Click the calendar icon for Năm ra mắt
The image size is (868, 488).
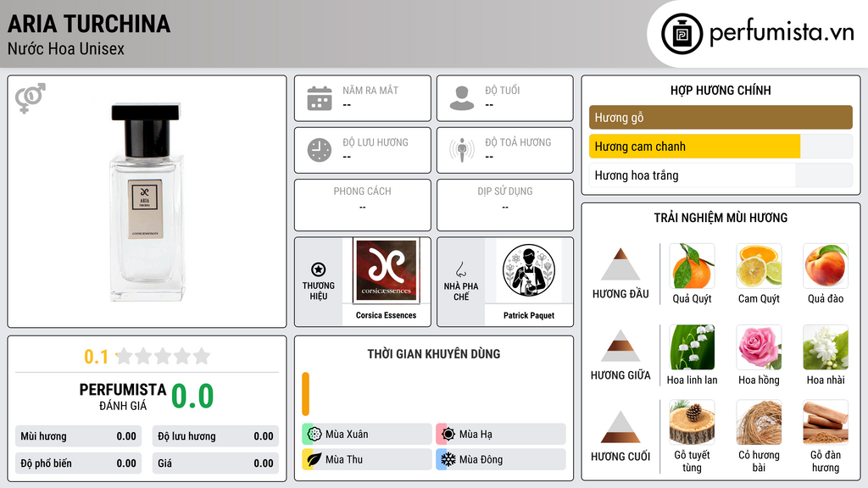point(320,98)
